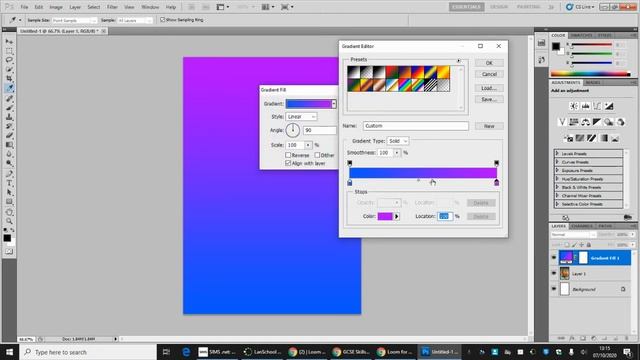Click the delete layer trash icon
Image resolution: width=640 pixels, height=360 pixels.
[x=627, y=338]
